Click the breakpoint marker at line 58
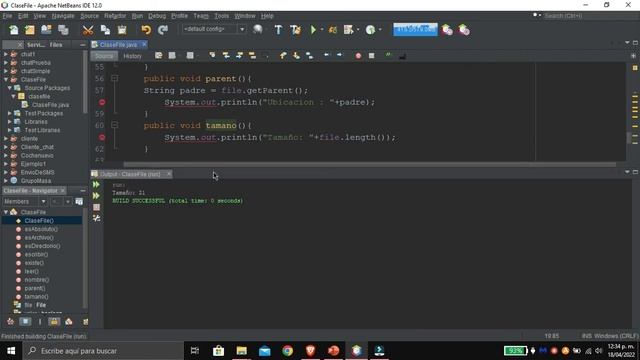The height and width of the screenshot is (360, 640). (102, 102)
